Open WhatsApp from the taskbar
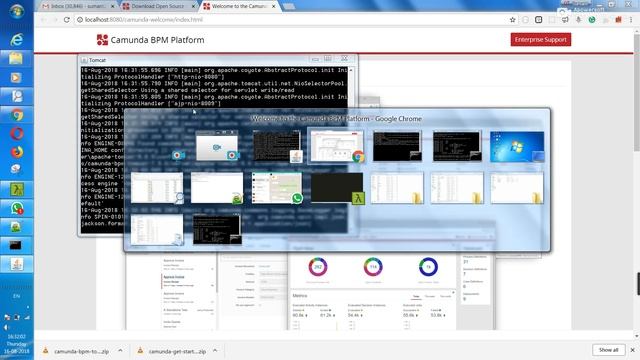Screen dimensions: 640x360 pyautogui.click(x=16, y=208)
